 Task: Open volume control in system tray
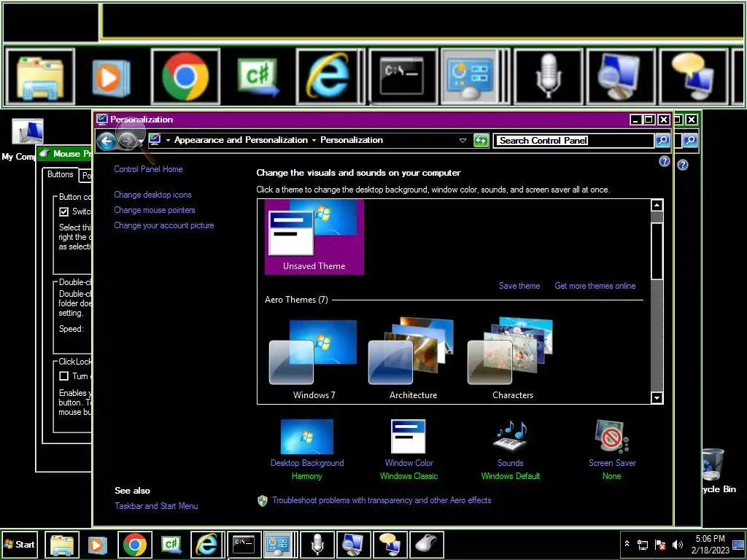click(677, 544)
